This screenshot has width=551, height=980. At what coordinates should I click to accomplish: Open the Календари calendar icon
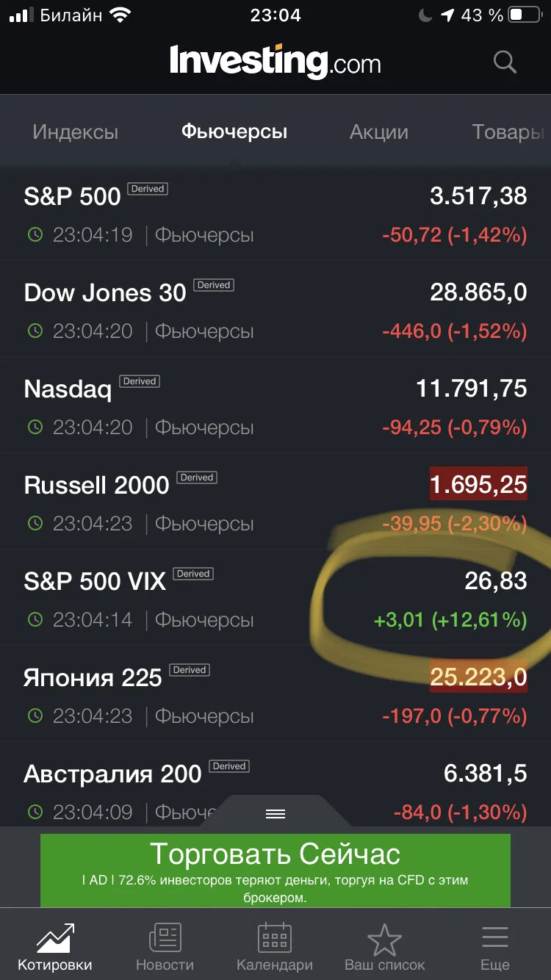[275, 937]
